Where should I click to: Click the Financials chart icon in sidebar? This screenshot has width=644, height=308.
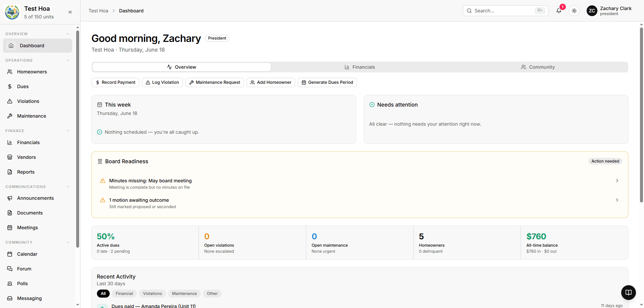(x=10, y=142)
